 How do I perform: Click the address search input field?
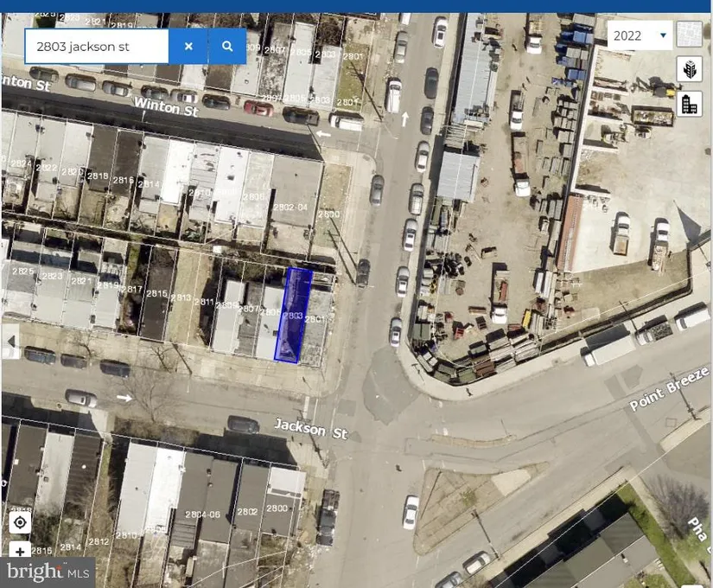pyautogui.click(x=97, y=47)
